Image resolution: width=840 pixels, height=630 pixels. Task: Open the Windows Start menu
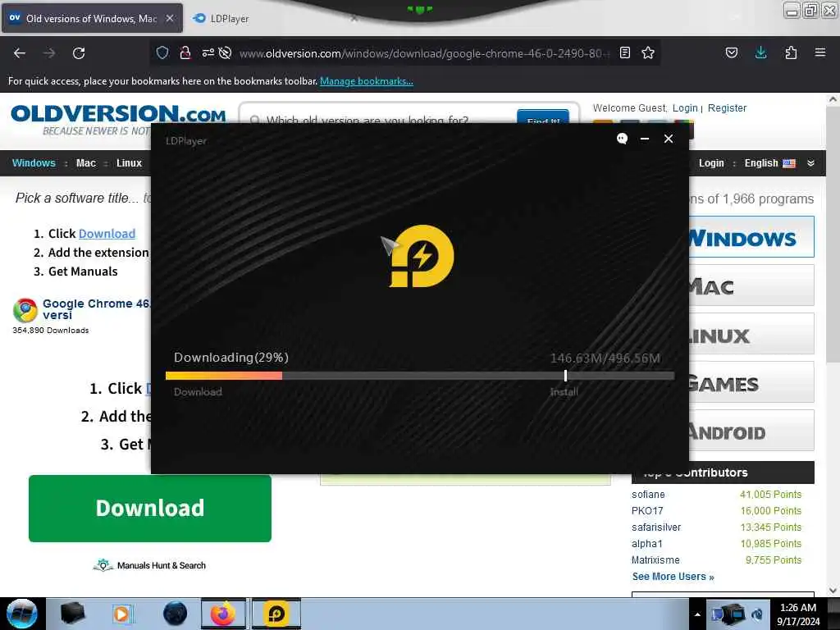point(22,614)
